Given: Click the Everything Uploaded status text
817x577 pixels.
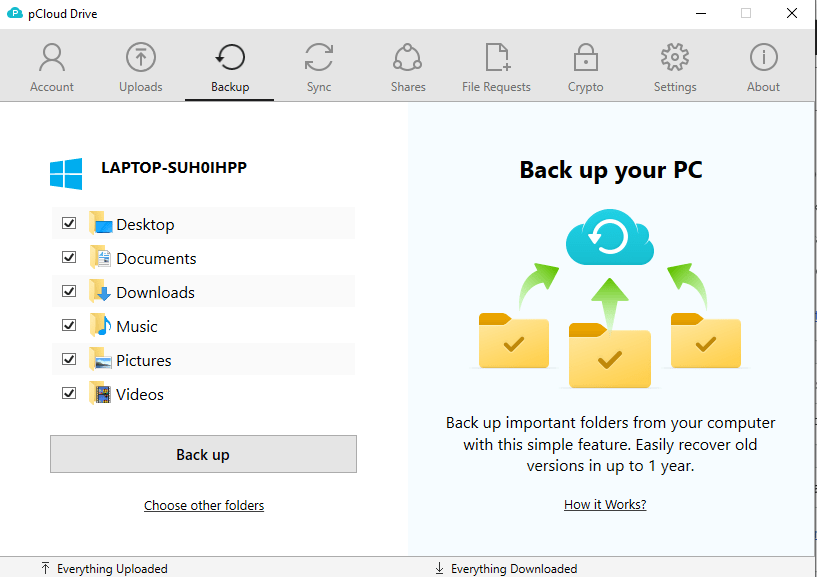Looking at the screenshot, I should (x=113, y=569).
